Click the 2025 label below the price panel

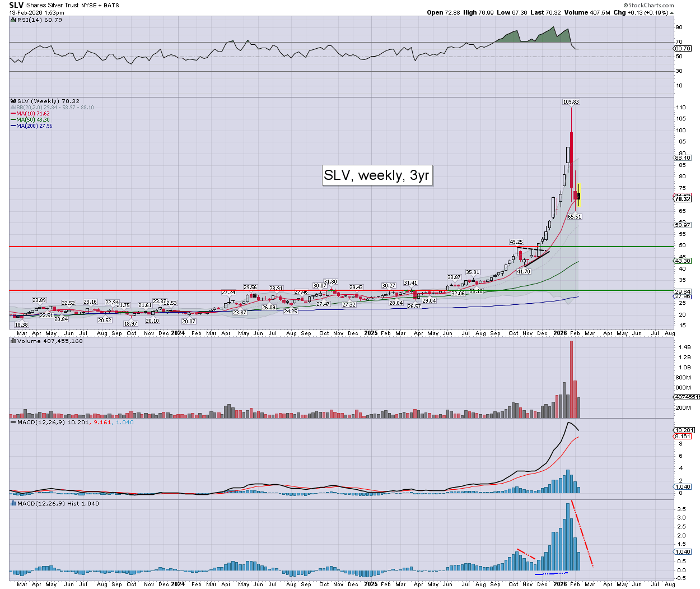371,333
